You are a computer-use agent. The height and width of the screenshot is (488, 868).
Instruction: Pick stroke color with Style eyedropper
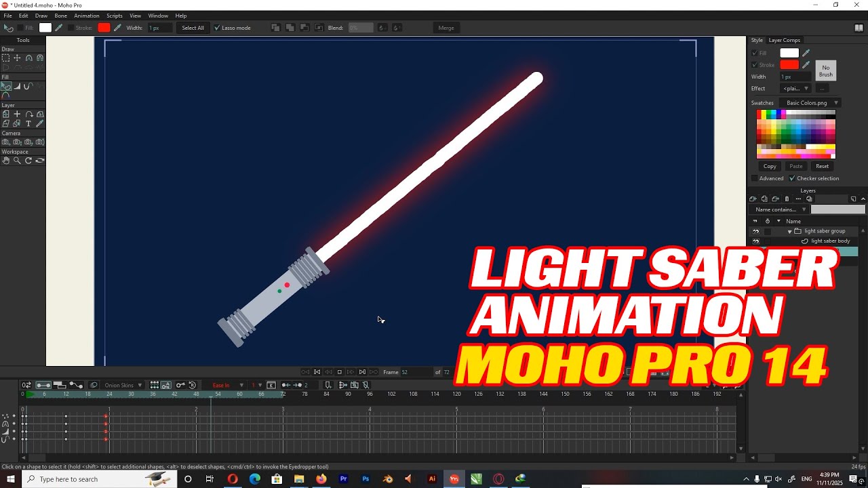click(806, 65)
